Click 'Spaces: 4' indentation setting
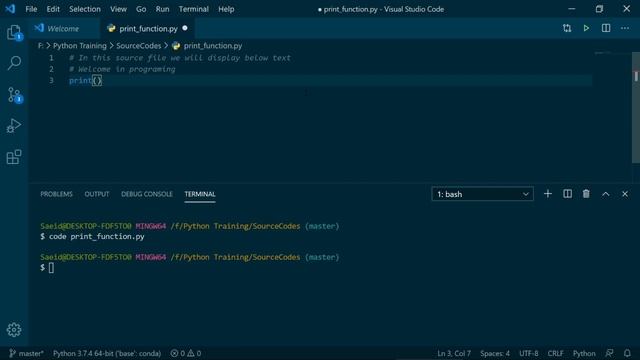The width and height of the screenshot is (640, 360). [495, 353]
